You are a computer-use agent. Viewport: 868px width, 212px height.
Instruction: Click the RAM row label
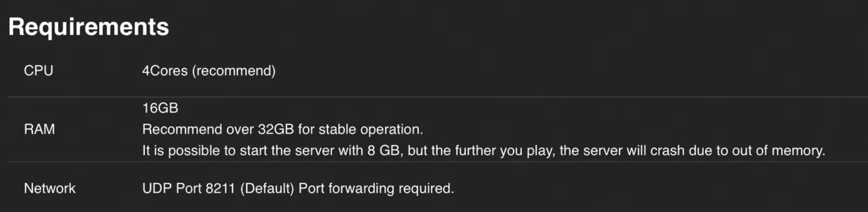tap(39, 129)
